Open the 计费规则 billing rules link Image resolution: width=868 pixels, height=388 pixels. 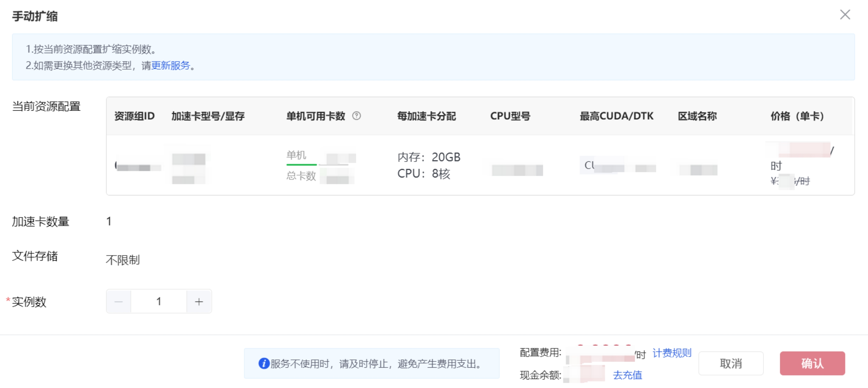pyautogui.click(x=672, y=353)
